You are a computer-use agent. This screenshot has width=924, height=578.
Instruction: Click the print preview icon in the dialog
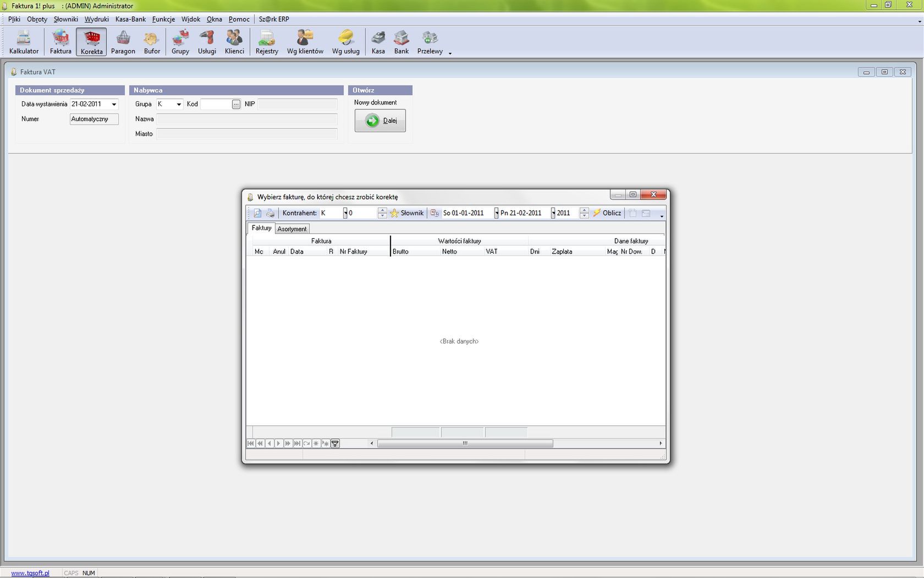257,213
